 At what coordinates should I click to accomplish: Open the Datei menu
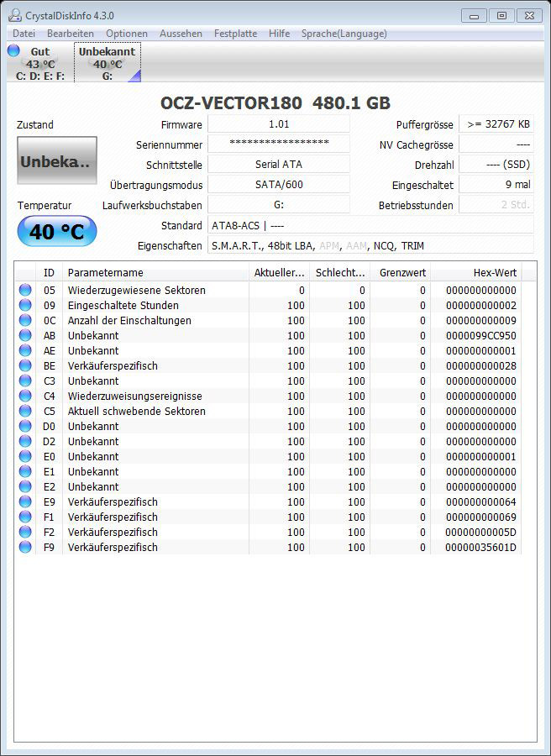click(24, 34)
